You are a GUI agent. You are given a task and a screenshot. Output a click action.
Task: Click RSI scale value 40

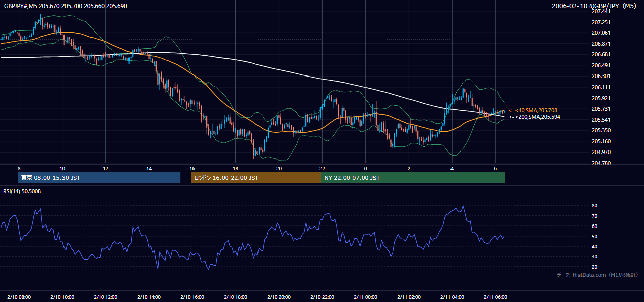pos(595,246)
